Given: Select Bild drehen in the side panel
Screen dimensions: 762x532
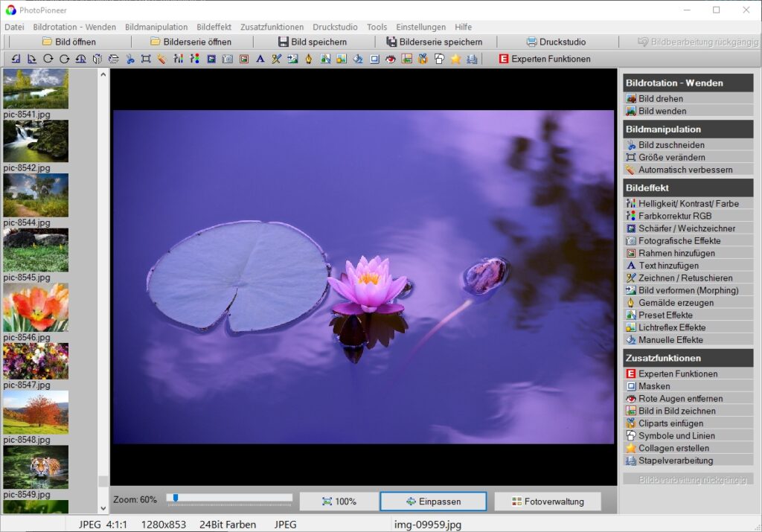Looking at the screenshot, I should (x=660, y=98).
